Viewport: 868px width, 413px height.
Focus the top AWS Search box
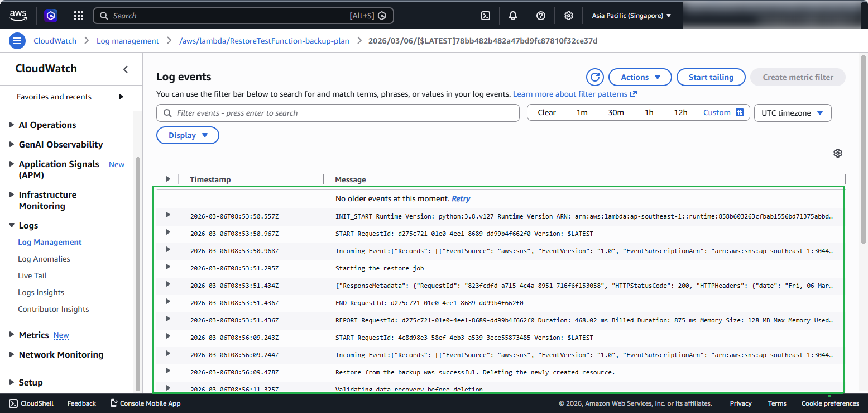[243, 16]
